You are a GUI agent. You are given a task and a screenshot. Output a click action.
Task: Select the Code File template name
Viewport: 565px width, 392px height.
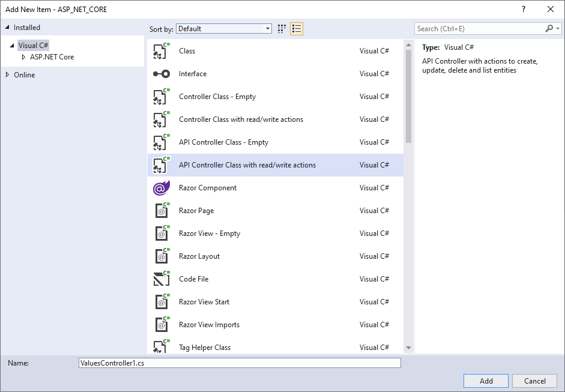(193, 279)
